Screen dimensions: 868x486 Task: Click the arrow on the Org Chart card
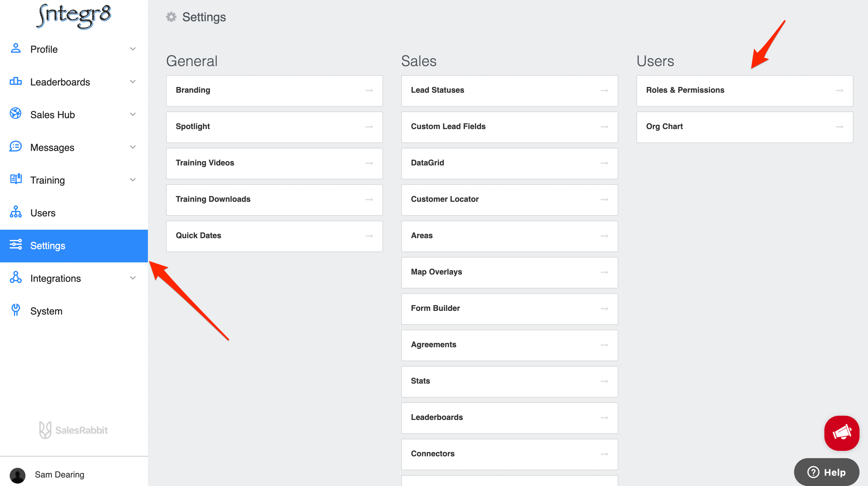pyautogui.click(x=839, y=127)
